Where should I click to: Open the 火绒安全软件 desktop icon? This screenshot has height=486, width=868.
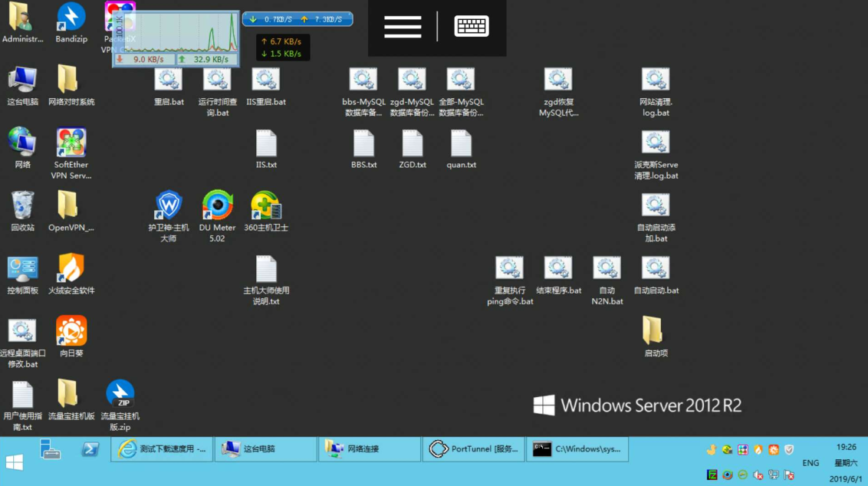click(71, 268)
